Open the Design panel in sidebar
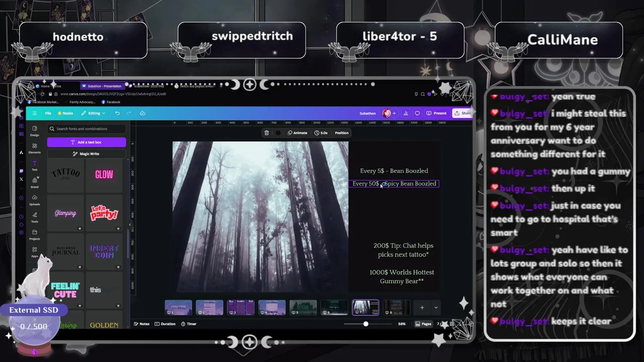This screenshot has height=362, width=644. 34,131
